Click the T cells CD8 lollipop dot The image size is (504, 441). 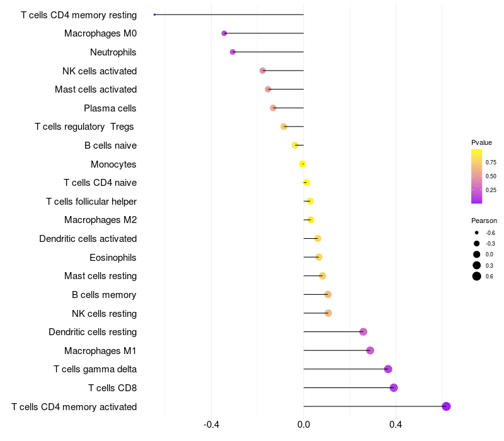[x=394, y=387]
